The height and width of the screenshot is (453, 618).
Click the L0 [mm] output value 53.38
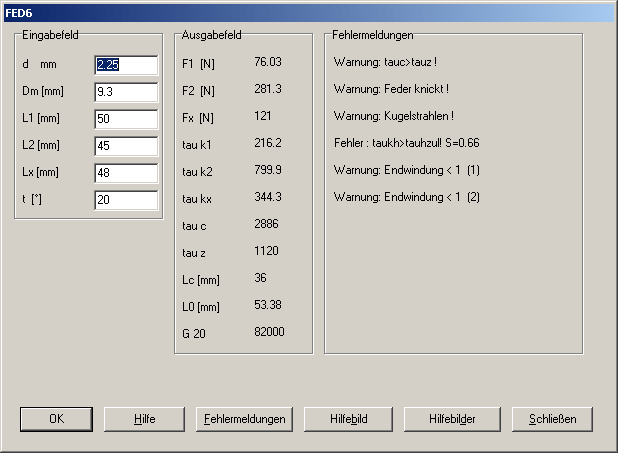268,304
